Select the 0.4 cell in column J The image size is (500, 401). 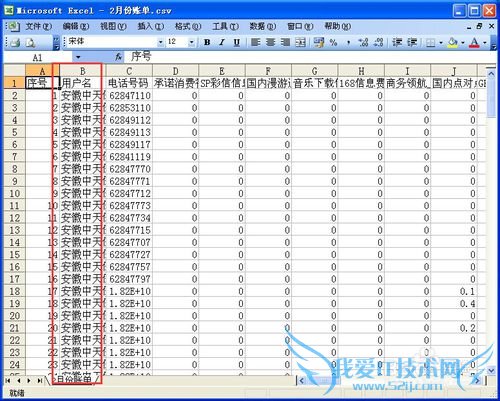click(454, 303)
